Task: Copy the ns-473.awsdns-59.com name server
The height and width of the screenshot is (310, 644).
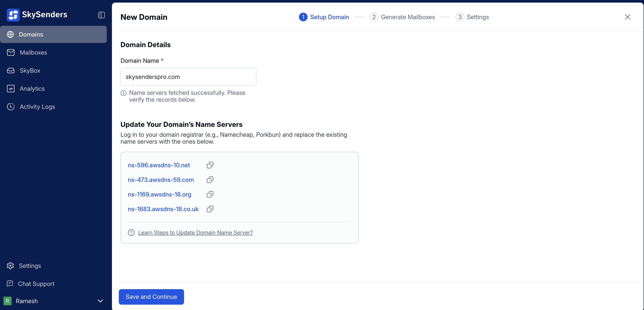Action: tap(210, 180)
